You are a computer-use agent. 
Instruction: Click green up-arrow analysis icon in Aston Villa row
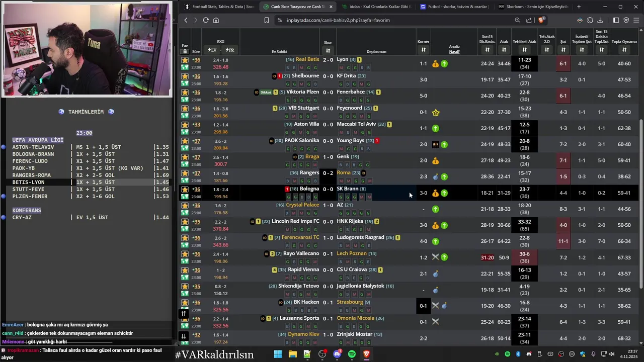coord(436,128)
